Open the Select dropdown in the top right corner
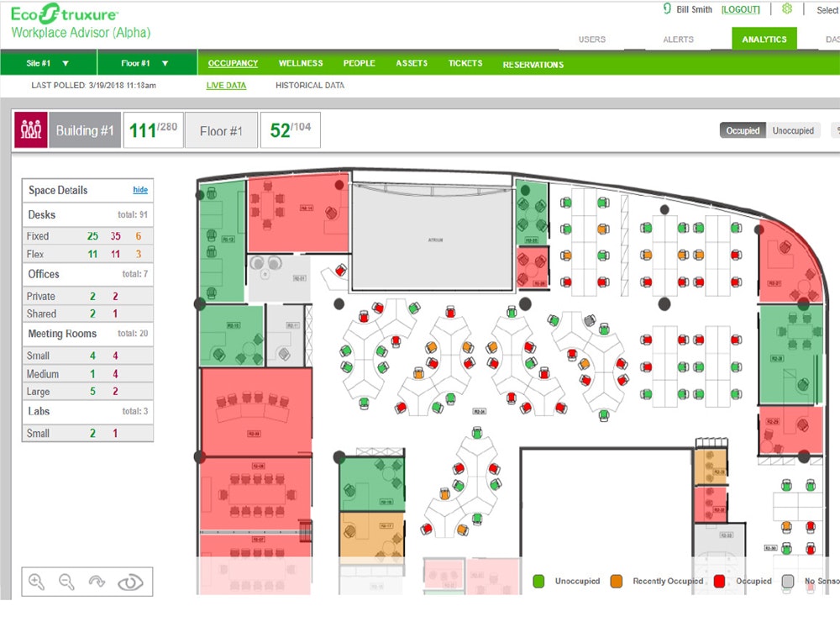The image size is (840, 622). click(827, 10)
